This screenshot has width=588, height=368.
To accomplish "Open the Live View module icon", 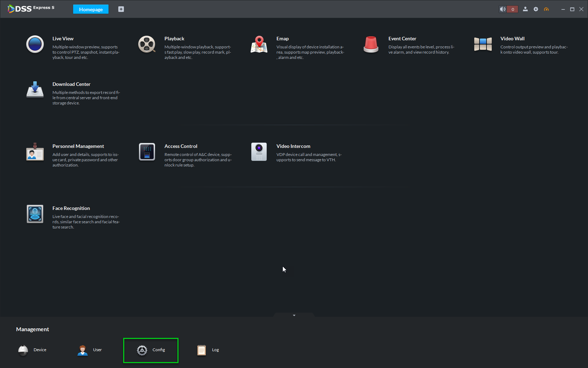I will (x=35, y=45).
